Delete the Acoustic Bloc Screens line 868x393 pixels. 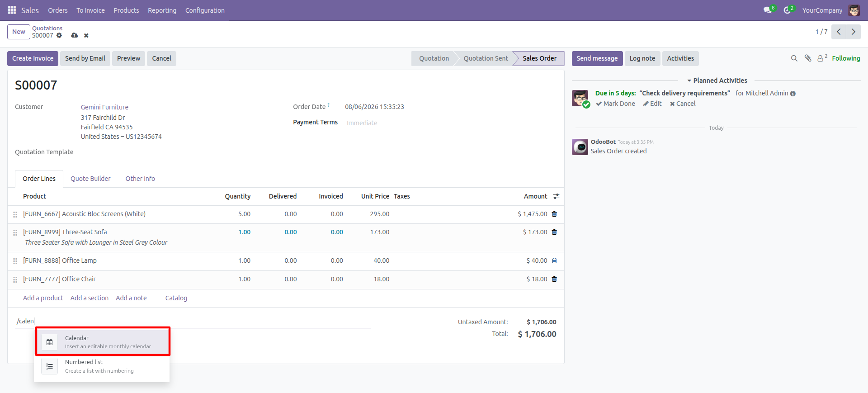[x=554, y=214]
